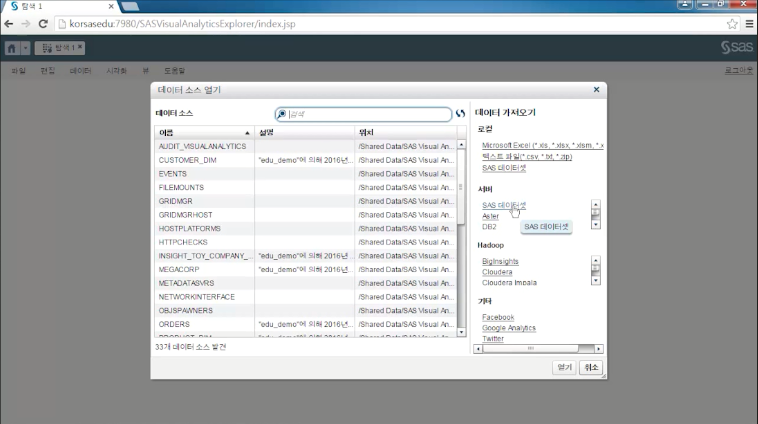
Task: Import data from Google Analytics
Action: tap(509, 328)
